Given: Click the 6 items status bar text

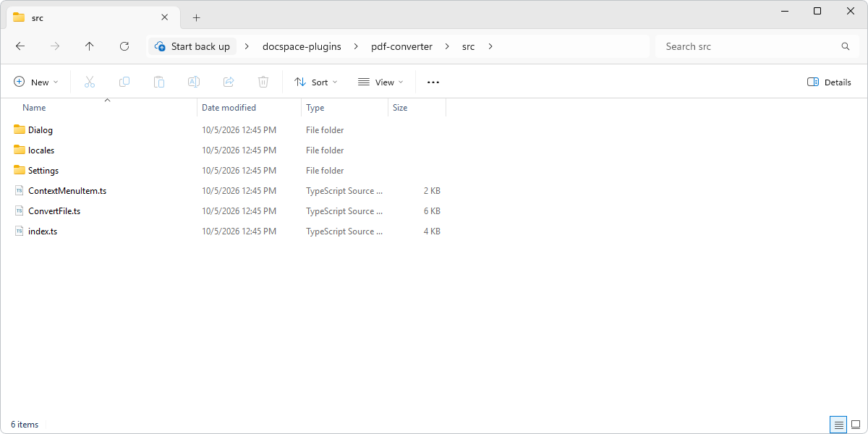Looking at the screenshot, I should pyautogui.click(x=25, y=425).
